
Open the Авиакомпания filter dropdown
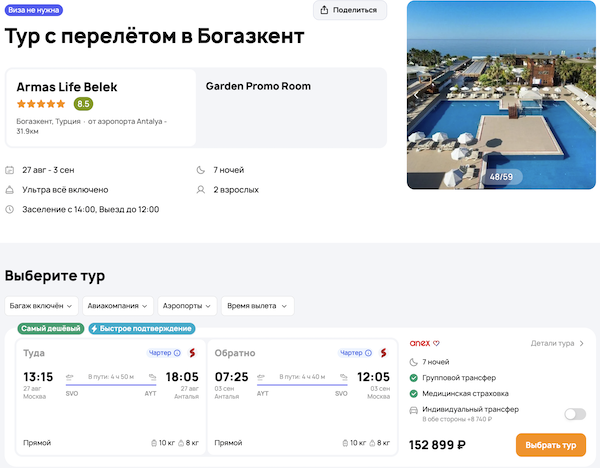[x=118, y=305]
